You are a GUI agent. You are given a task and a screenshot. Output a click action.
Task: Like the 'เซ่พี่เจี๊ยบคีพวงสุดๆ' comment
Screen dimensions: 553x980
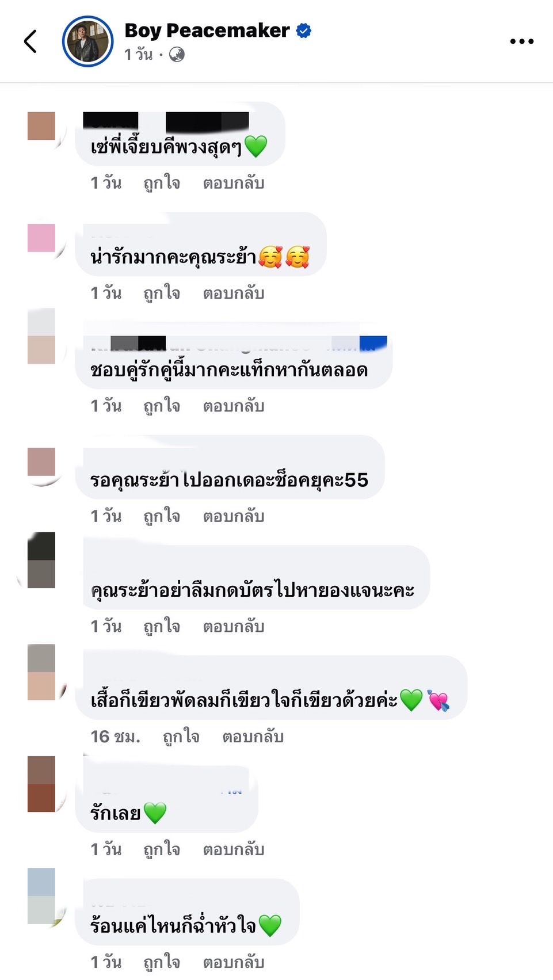(x=162, y=183)
